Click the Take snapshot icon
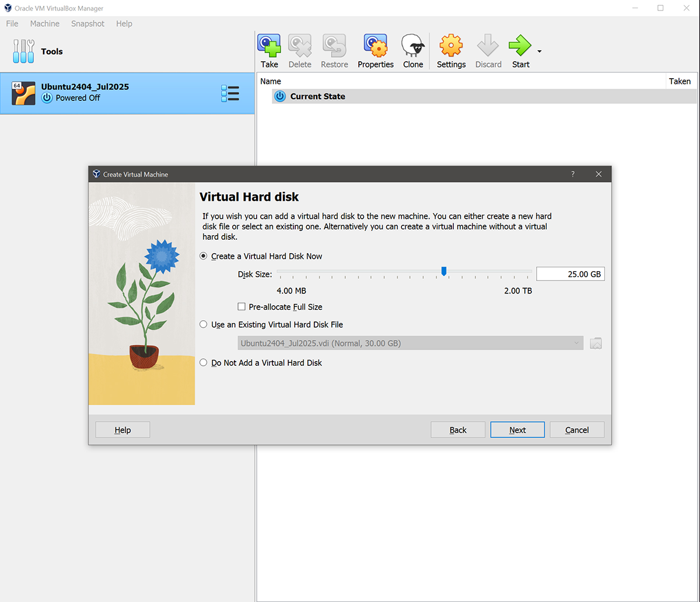The width and height of the screenshot is (700, 602). point(269,45)
